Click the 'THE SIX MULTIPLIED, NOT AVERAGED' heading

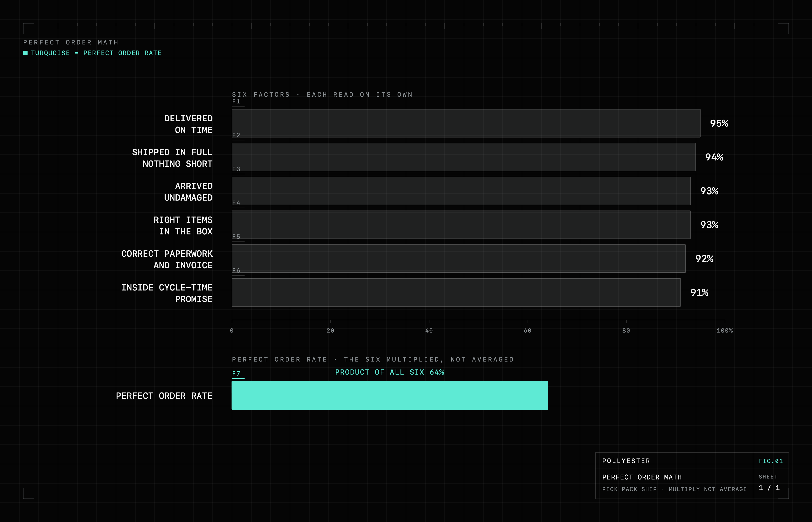[429, 359]
